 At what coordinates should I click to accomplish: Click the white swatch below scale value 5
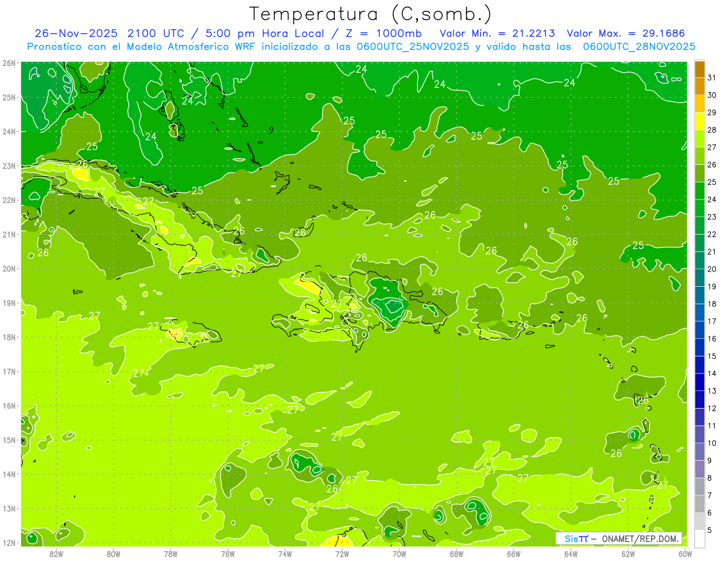(x=699, y=538)
